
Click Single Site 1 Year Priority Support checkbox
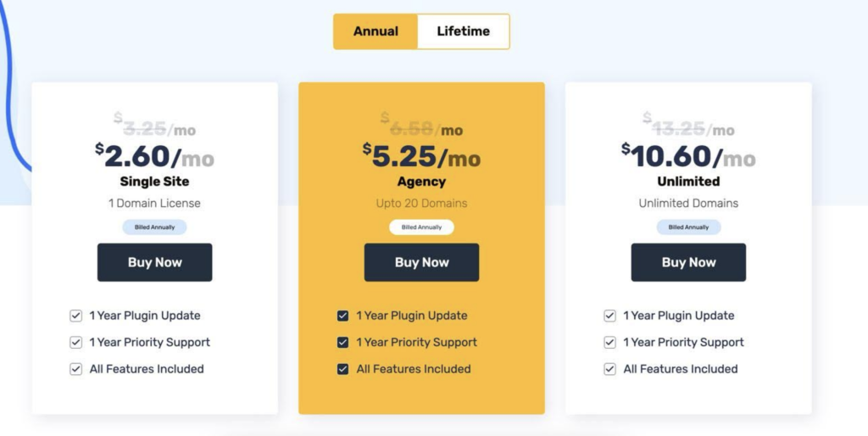(x=75, y=343)
